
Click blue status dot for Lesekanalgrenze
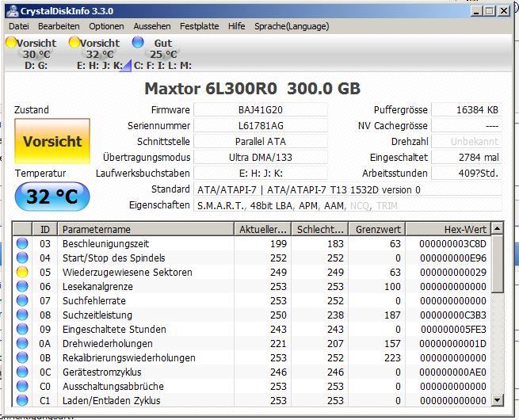pos(22,286)
